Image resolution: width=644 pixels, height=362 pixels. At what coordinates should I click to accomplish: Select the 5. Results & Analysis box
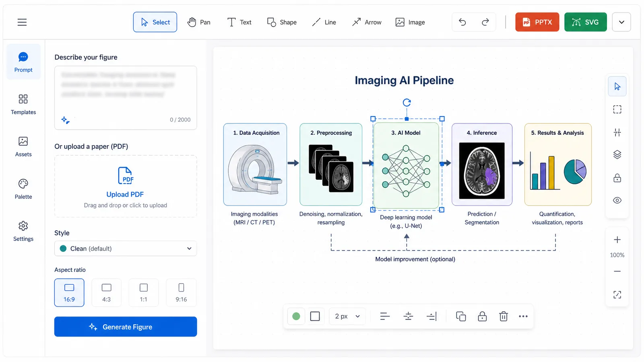[558, 165]
